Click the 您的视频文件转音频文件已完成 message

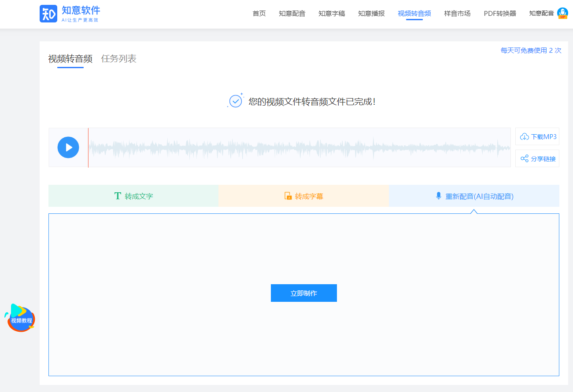click(x=312, y=102)
